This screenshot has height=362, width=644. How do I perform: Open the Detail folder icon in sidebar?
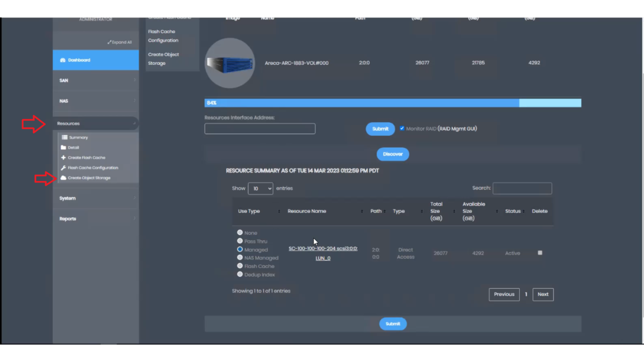(64, 147)
